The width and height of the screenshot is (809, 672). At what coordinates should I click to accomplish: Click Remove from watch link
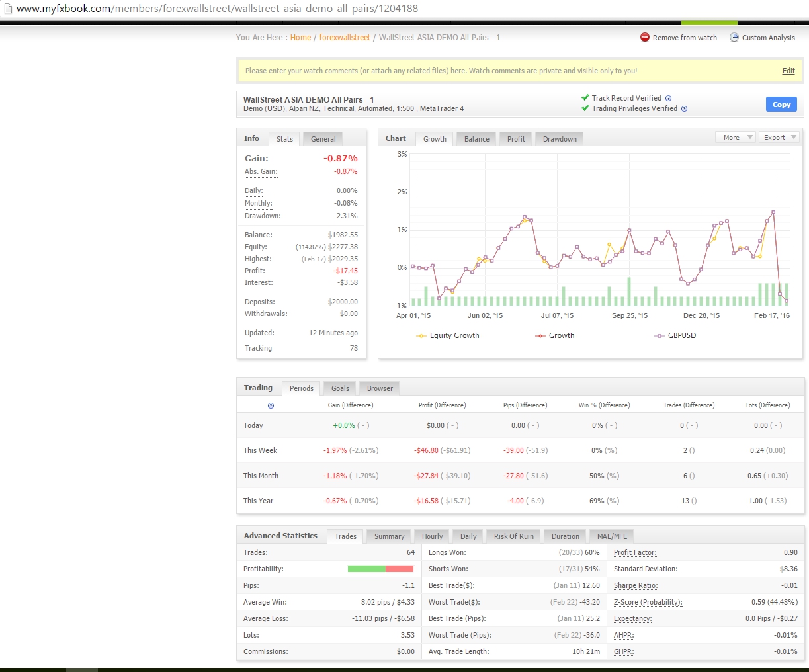(x=685, y=38)
